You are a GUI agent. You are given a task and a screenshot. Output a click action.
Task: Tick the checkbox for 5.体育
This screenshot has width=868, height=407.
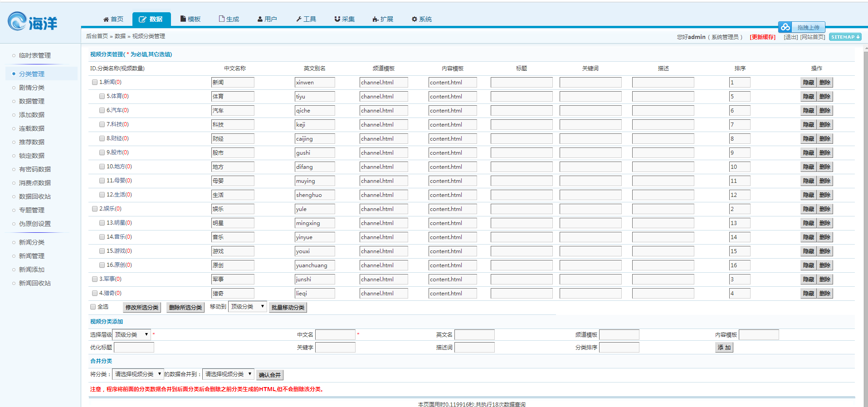(x=102, y=96)
